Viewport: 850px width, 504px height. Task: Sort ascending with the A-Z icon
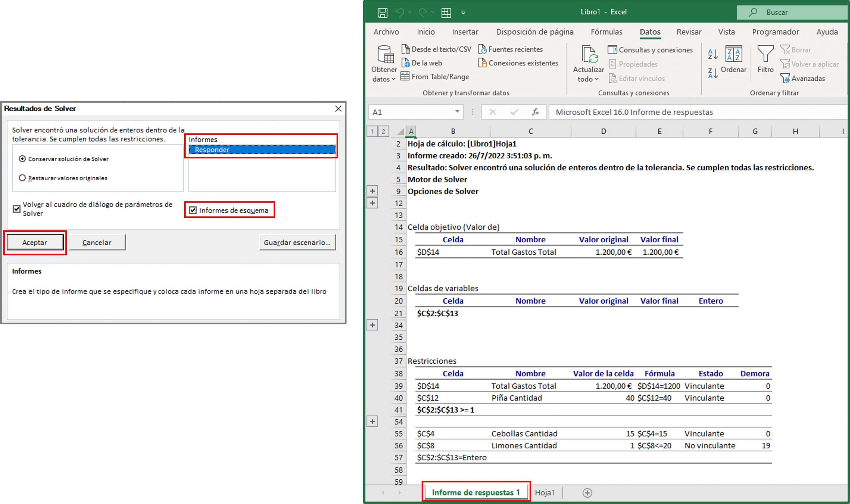[x=712, y=54]
